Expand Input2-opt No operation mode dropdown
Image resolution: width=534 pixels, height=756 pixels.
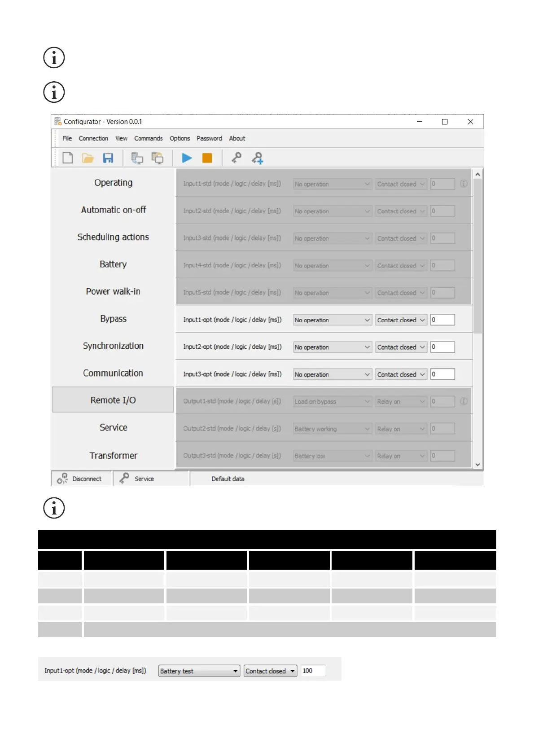(x=333, y=347)
